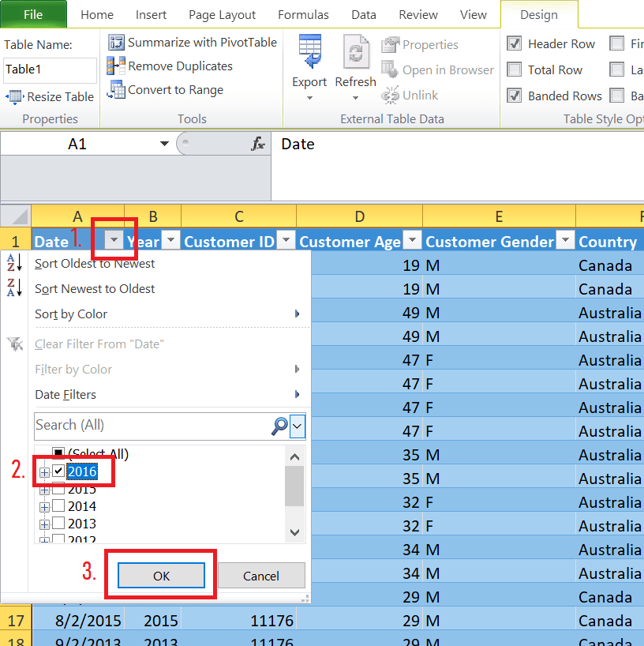644x646 pixels.
Task: Toggle the Header Row checkbox
Action: pos(515,44)
